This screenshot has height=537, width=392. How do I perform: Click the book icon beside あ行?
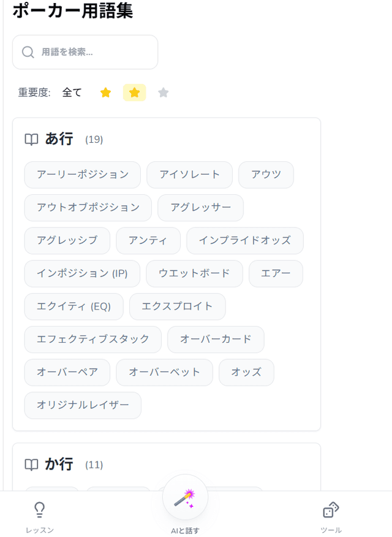(x=31, y=140)
